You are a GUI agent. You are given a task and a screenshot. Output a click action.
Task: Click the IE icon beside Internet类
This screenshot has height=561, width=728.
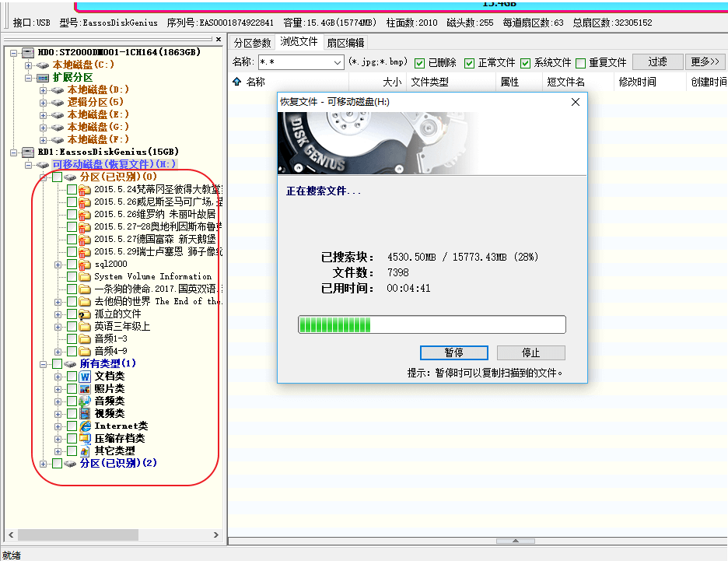(86, 426)
